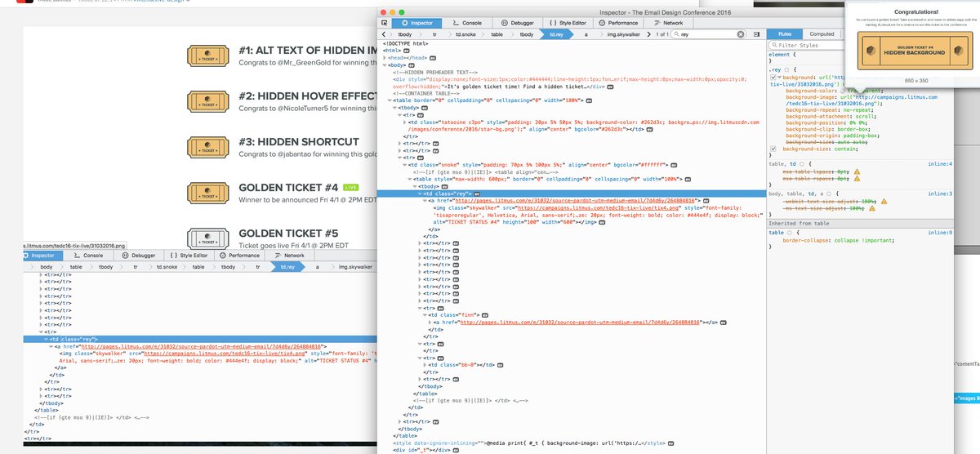The width and height of the screenshot is (980, 454).
Task: Clear the 'rey' search field
Action: click(x=742, y=35)
